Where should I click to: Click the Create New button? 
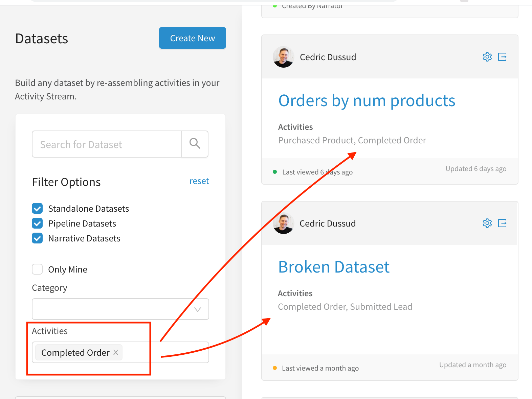193,38
